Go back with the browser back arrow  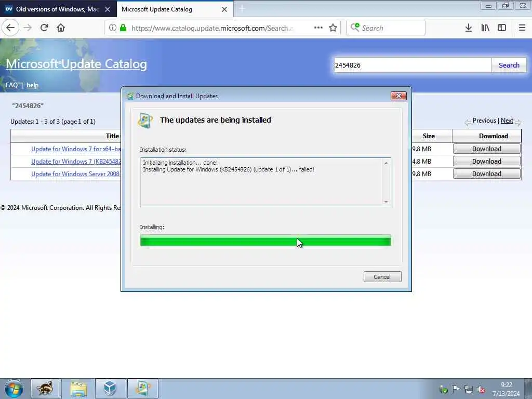(10, 28)
